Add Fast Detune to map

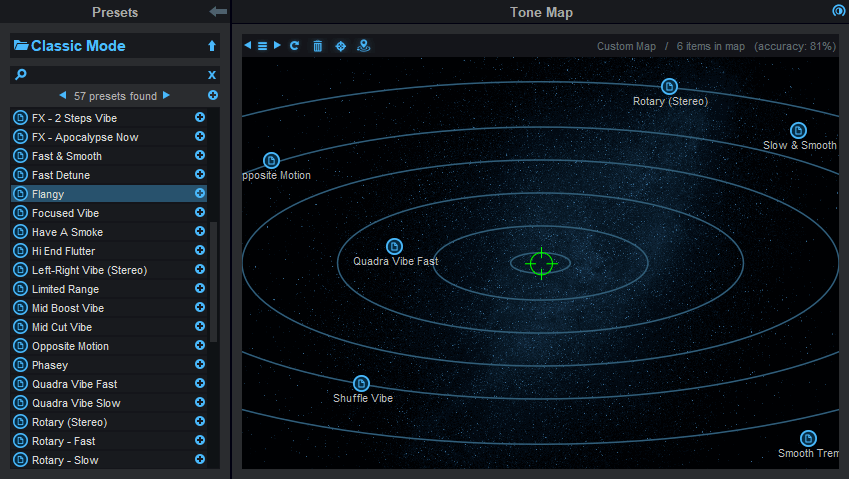click(200, 174)
